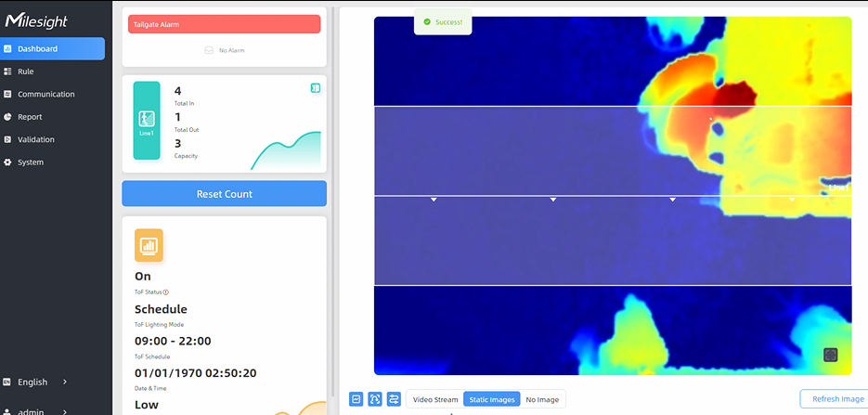Click the ToF Status info icon
The height and width of the screenshot is (415, 868).
(166, 292)
